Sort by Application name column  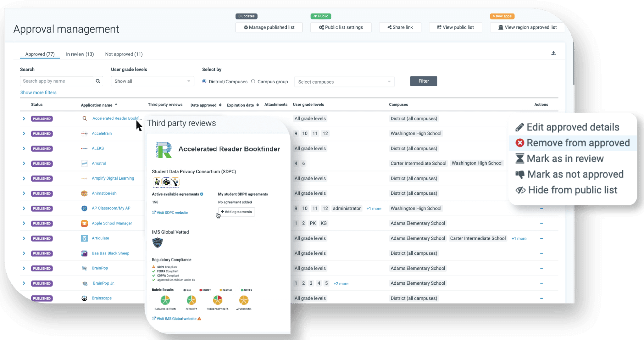99,105
